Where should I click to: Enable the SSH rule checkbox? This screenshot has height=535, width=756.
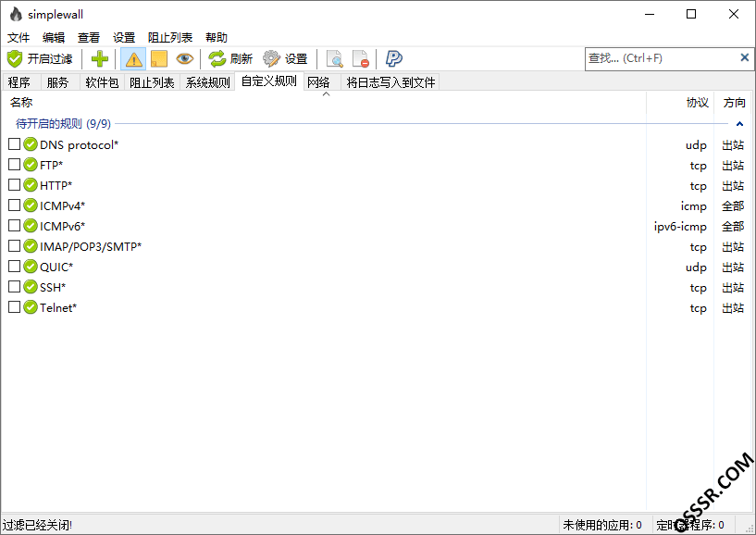pos(15,287)
